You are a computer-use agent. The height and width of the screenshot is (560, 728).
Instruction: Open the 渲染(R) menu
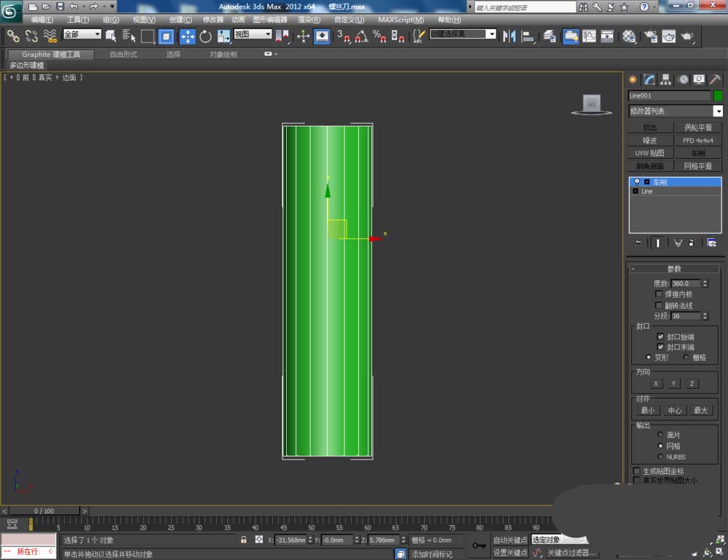(309, 20)
